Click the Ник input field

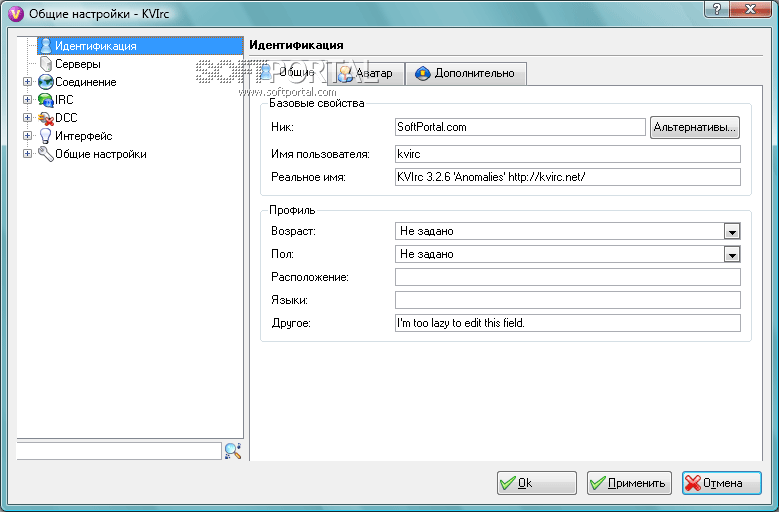(520, 127)
